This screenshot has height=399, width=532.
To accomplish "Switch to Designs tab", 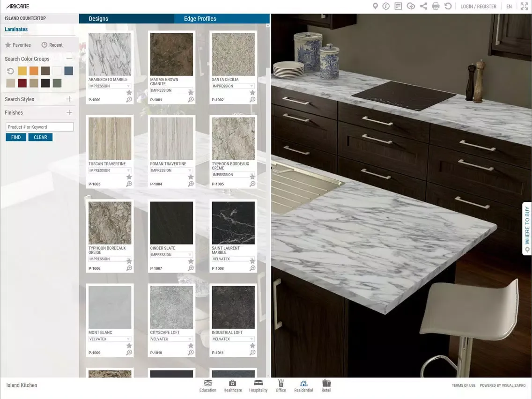I will 126,19.
